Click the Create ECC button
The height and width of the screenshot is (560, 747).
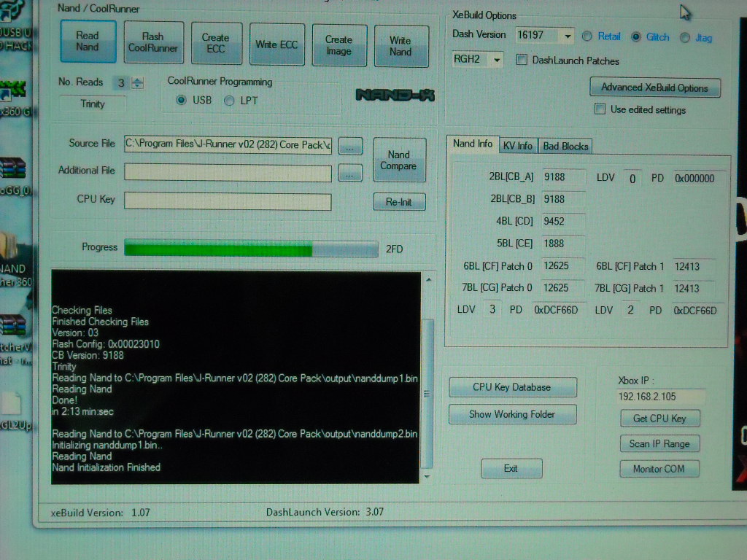pos(215,44)
